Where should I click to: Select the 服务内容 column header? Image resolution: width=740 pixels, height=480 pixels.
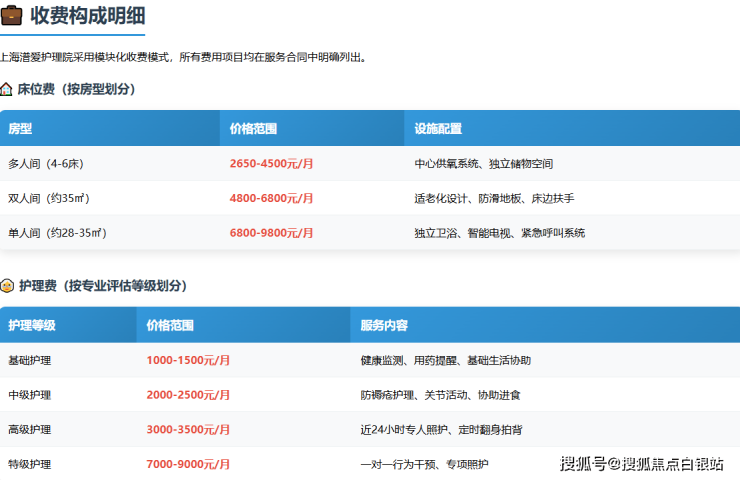tap(384, 325)
